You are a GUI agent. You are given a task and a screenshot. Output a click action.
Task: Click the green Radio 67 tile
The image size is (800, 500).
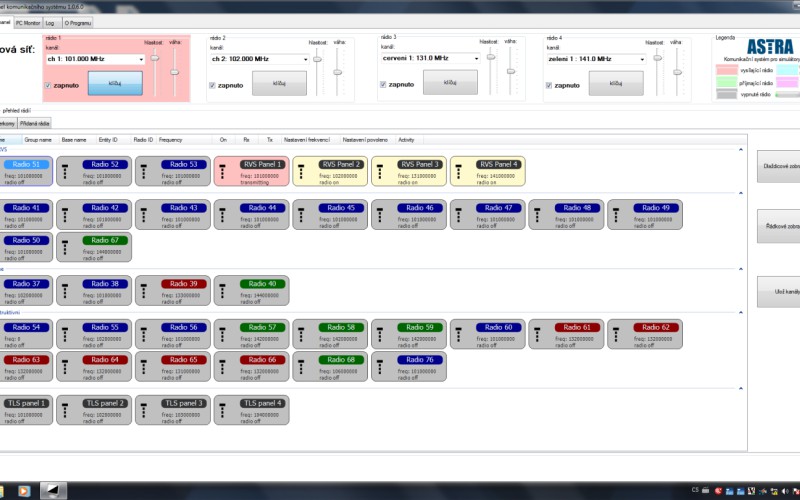(94, 247)
